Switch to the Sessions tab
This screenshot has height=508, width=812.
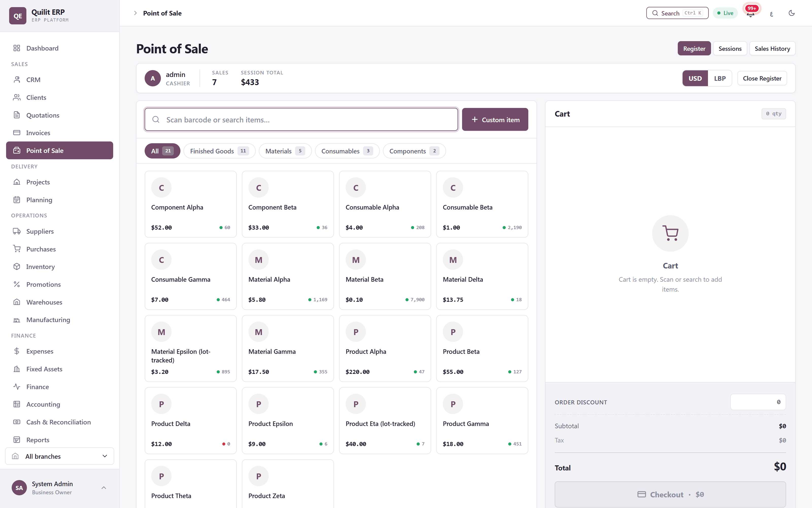730,48
